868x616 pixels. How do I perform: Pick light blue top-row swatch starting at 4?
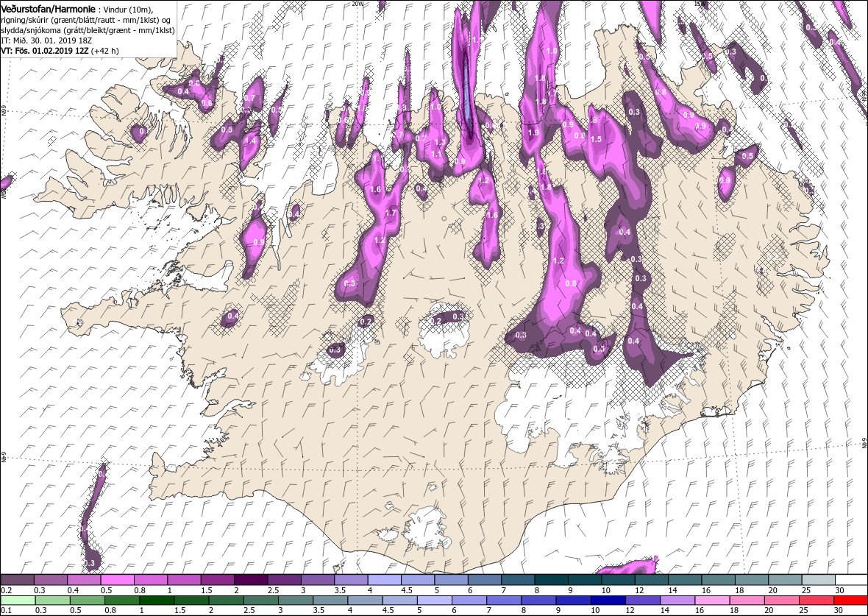[x=384, y=579]
